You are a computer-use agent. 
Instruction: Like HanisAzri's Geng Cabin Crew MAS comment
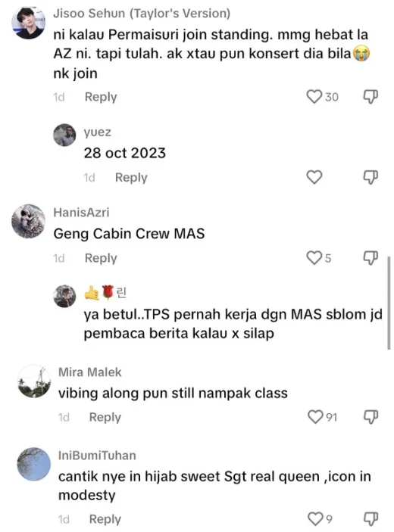click(314, 258)
